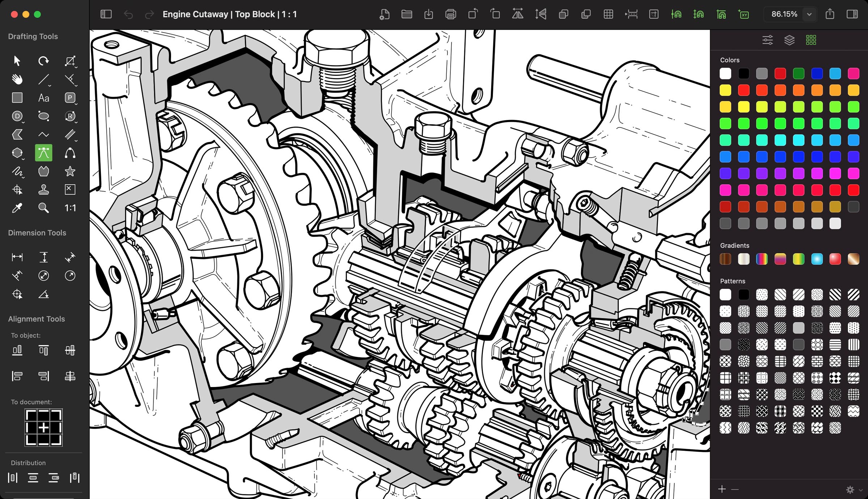The image size is (868, 499).
Task: Select the ellipse shape tool
Action: (43, 116)
